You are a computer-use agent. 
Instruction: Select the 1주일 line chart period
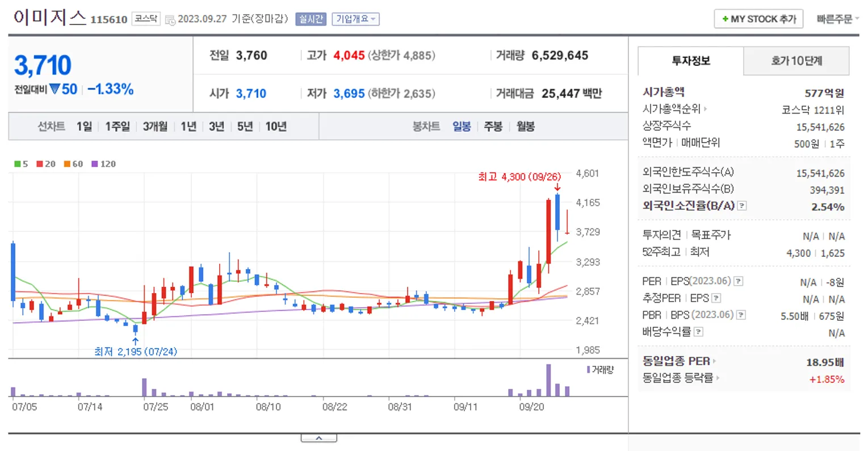pos(117,126)
